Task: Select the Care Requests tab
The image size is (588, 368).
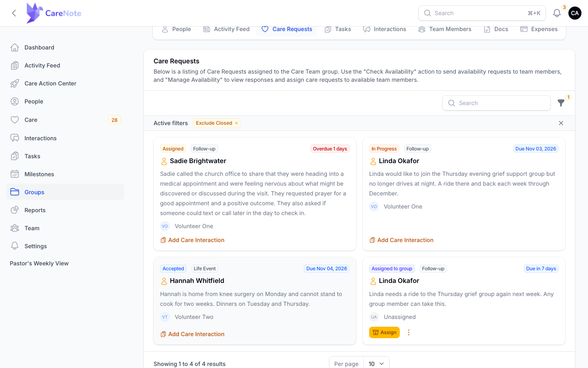Action: coord(287,29)
